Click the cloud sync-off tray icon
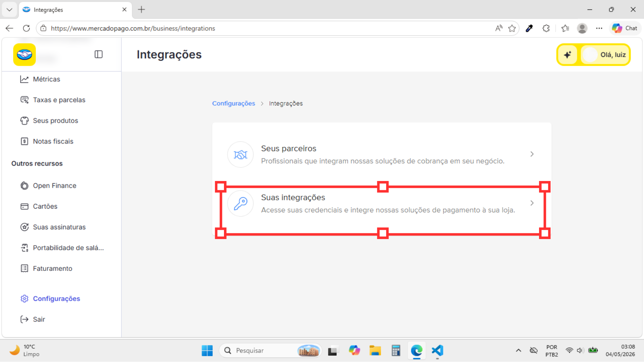Screen dimensions: 644x362 534,351
